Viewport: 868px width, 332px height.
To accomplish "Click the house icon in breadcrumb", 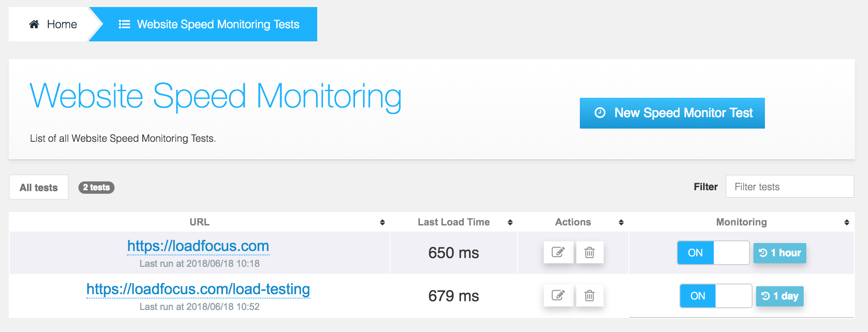I will pyautogui.click(x=34, y=24).
